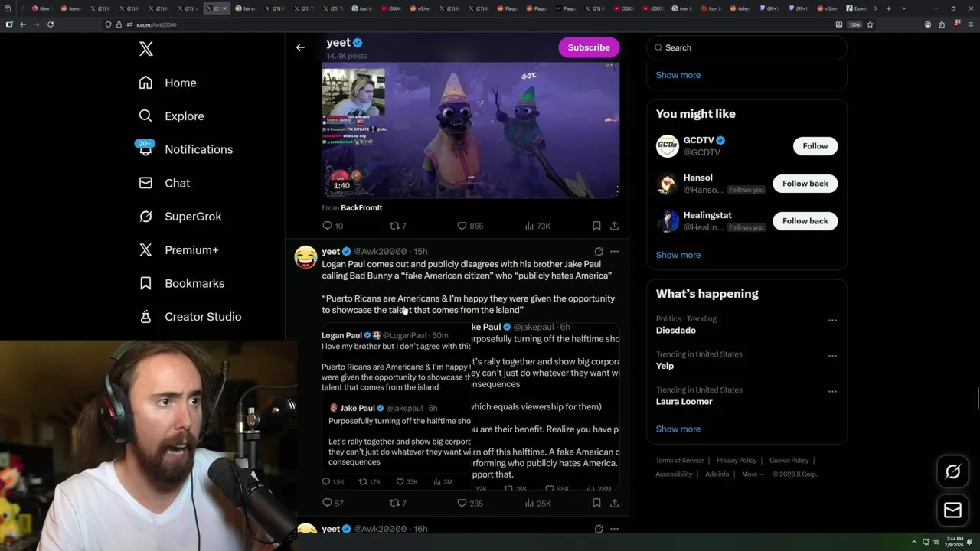
Task: Open the Jake Paul screenshot image on right
Action: click(545, 406)
